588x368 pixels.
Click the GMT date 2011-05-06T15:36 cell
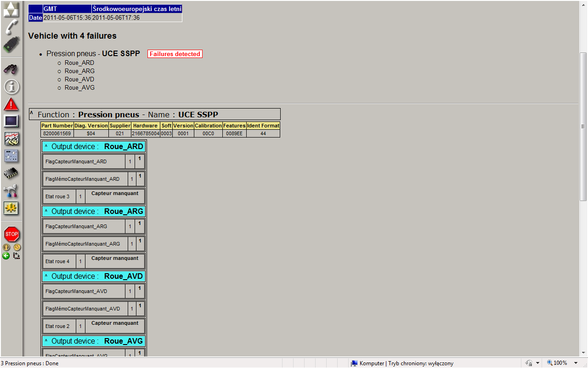(67, 18)
